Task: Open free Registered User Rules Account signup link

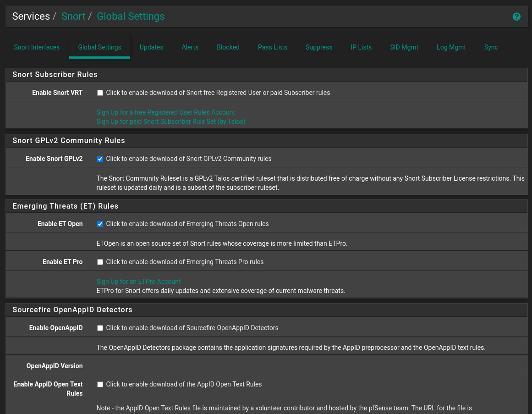Action: pos(165,112)
